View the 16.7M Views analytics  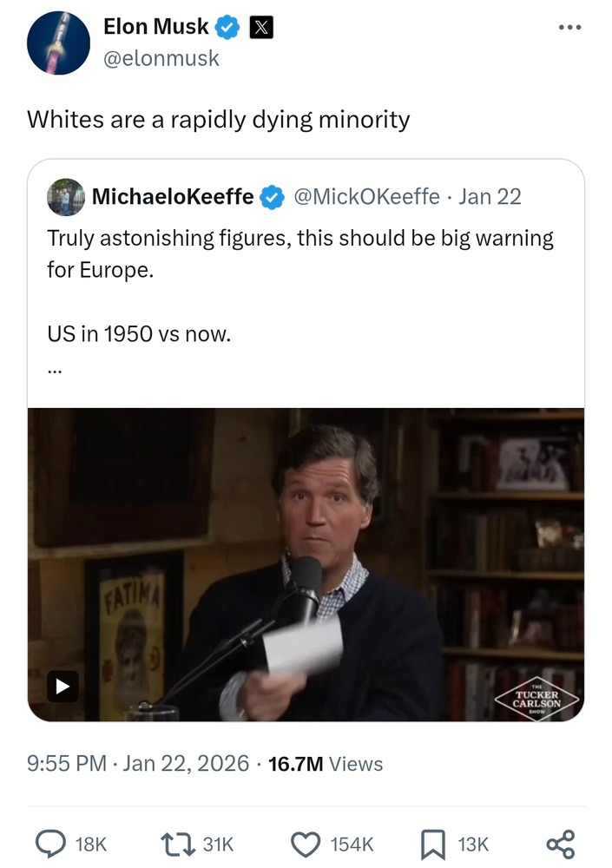326,764
